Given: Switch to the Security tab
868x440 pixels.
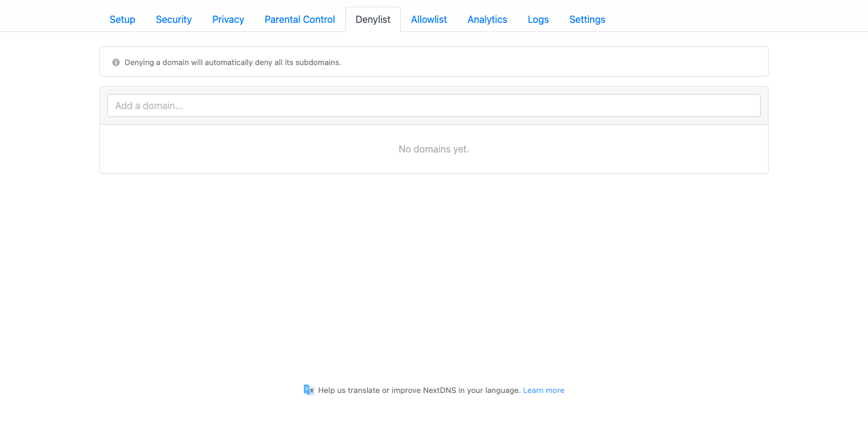Looking at the screenshot, I should (x=174, y=19).
